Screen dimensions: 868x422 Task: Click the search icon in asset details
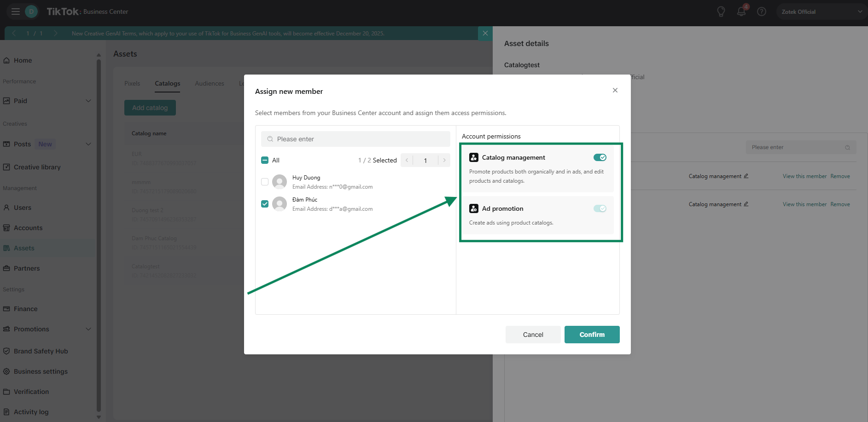point(847,147)
